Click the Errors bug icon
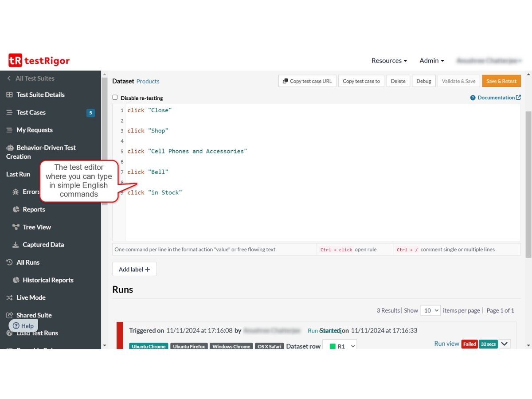Image resolution: width=532 pixels, height=399 pixels. tap(16, 192)
